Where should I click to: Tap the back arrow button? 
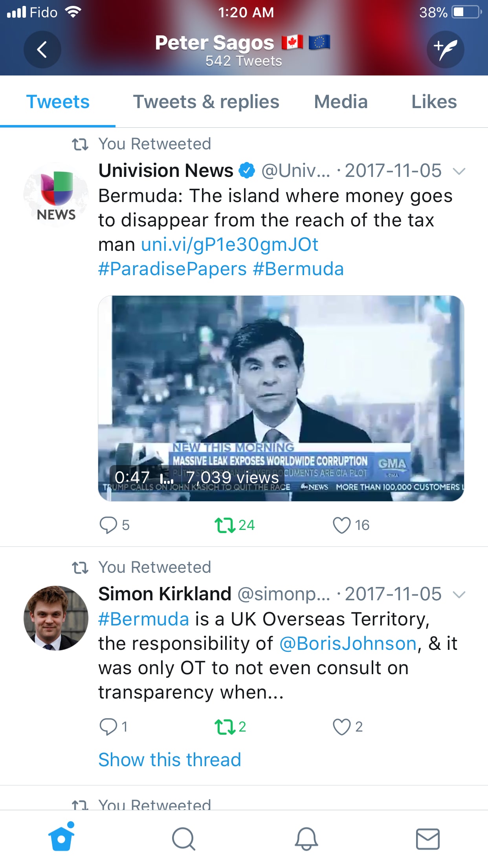click(x=42, y=50)
